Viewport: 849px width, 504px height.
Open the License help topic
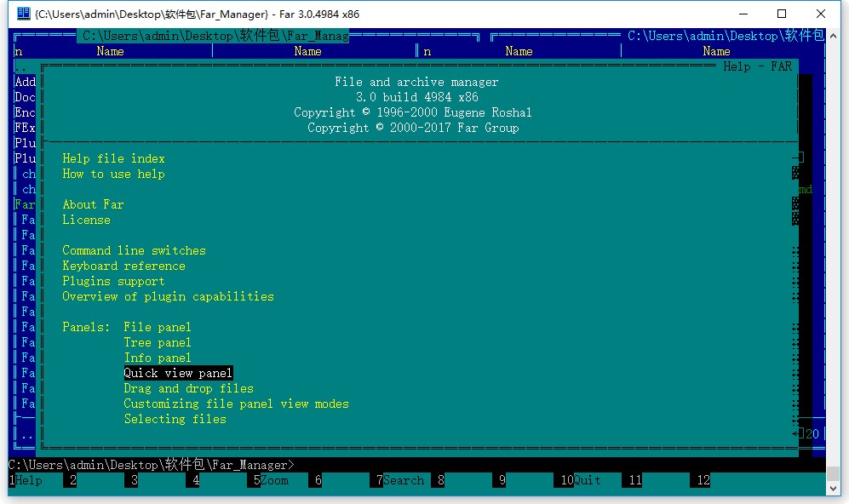[x=86, y=220]
